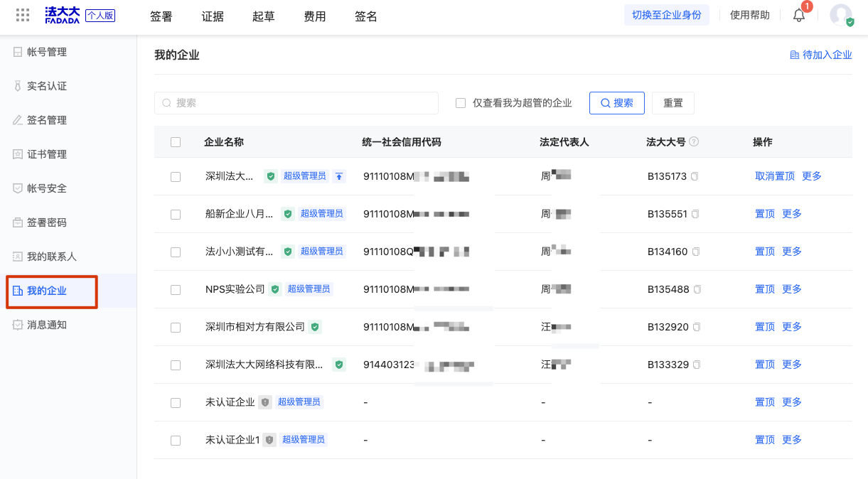The image size is (868, 479).
Task: Select the checkbox for 深圳市相对方有限公司 row
Action: (176, 328)
